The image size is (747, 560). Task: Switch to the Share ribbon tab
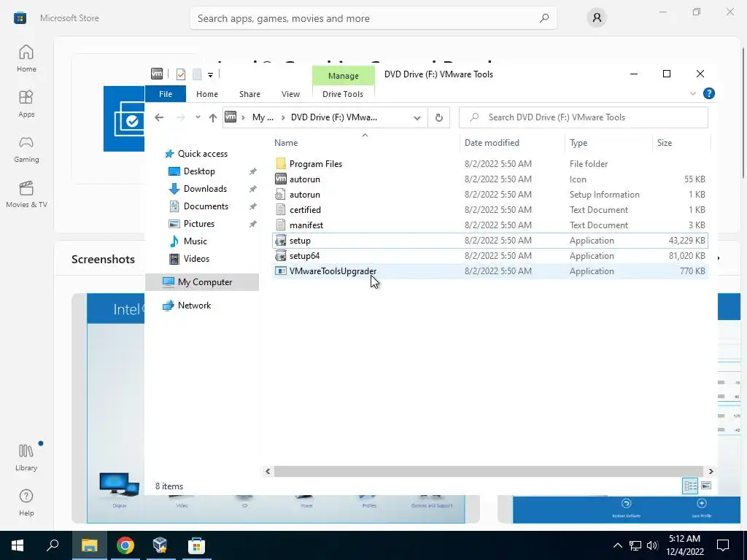click(249, 94)
